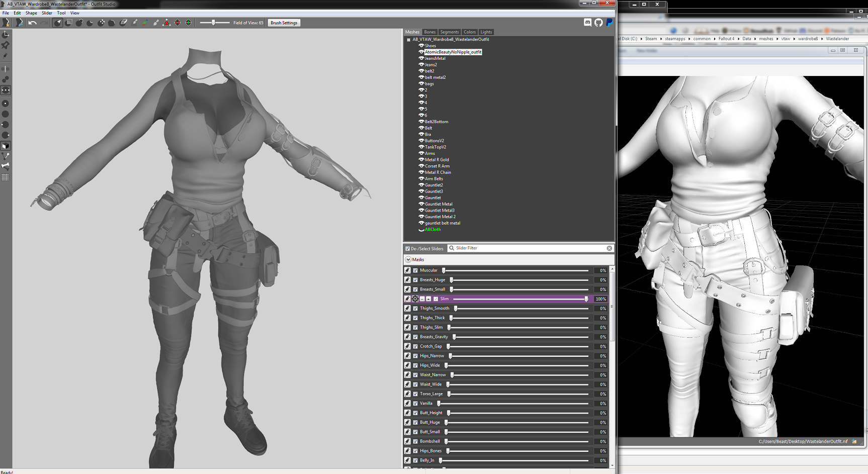This screenshot has width=868, height=474.
Task: Toggle visibility of Bra mesh
Action: [421, 134]
